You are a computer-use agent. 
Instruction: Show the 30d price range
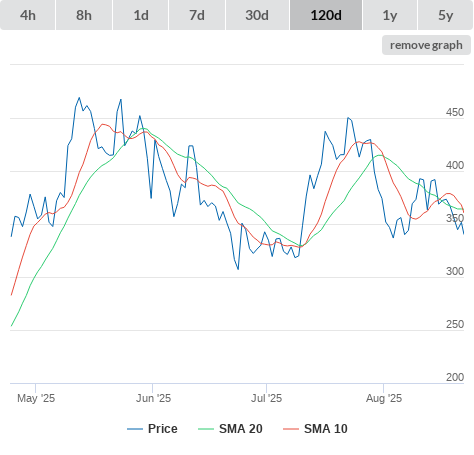click(x=257, y=15)
